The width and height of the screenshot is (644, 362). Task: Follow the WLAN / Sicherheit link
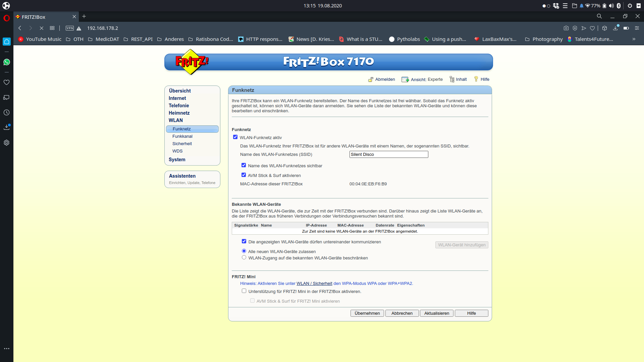[x=314, y=284]
